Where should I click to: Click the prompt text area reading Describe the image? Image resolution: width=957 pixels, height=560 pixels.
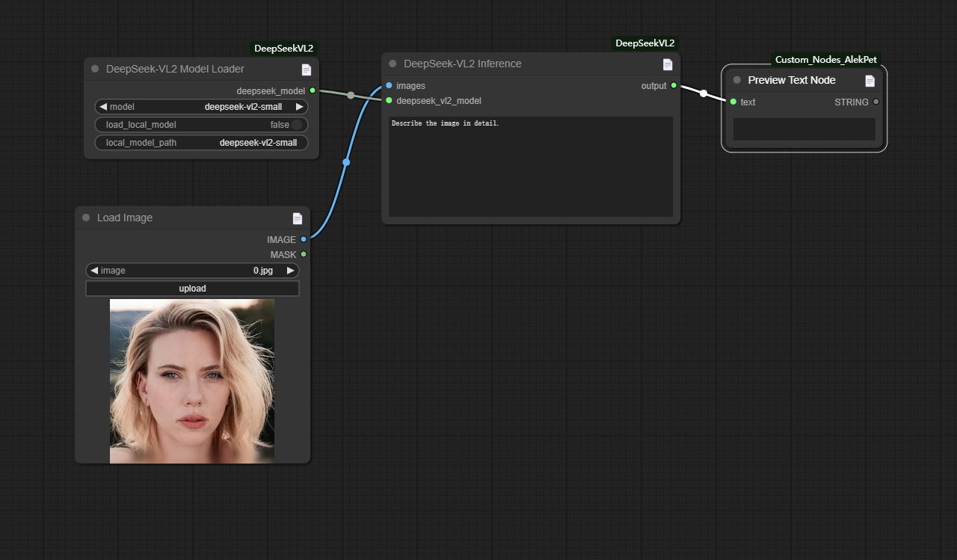pos(531,167)
